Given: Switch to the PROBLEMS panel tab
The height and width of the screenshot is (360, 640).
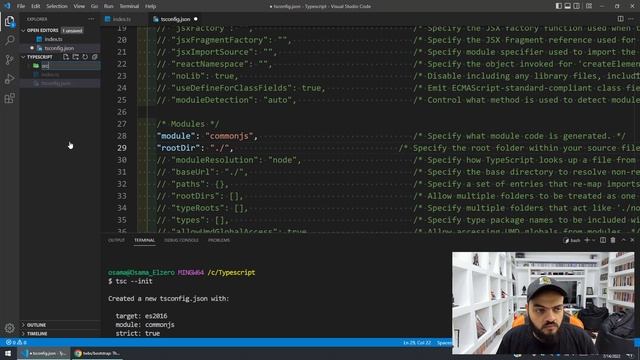Looking at the screenshot, I should click(219, 240).
